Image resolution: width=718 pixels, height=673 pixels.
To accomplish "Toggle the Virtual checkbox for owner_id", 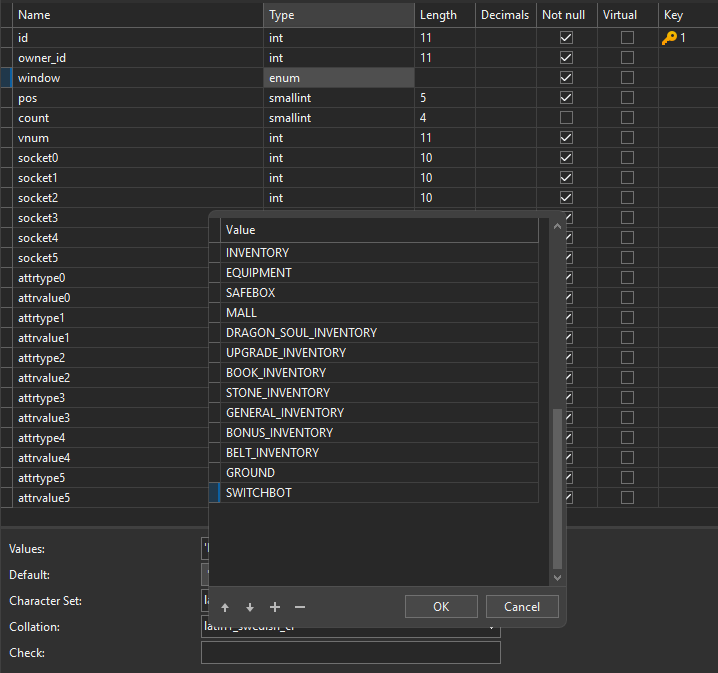I will (x=627, y=58).
